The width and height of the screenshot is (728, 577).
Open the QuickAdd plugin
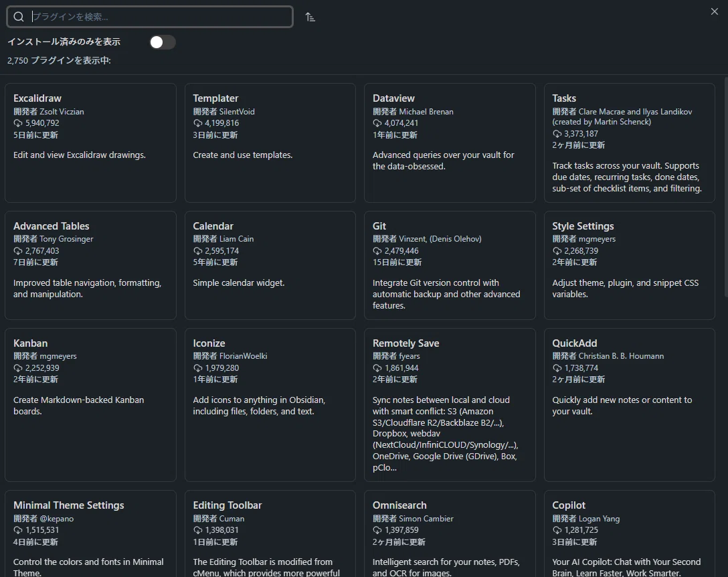[630, 405]
